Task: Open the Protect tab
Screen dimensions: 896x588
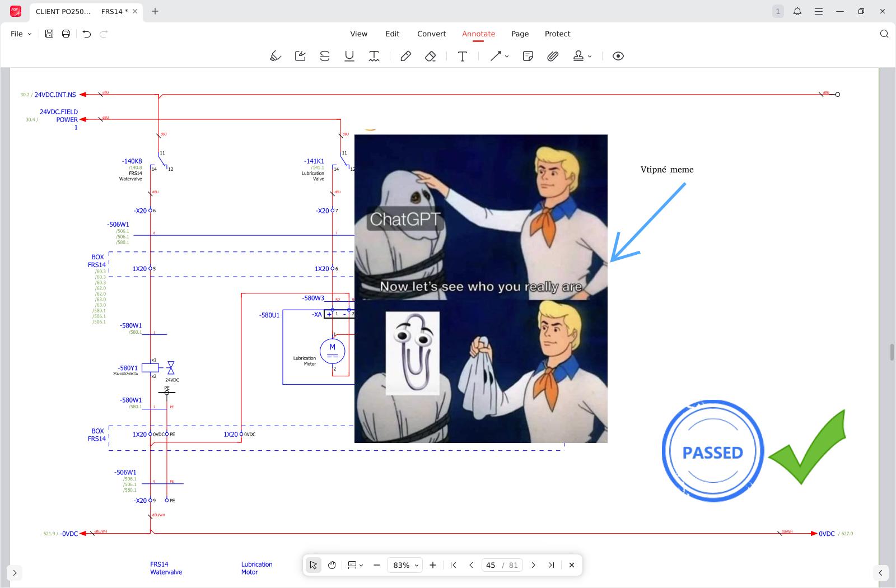Action: 557,34
